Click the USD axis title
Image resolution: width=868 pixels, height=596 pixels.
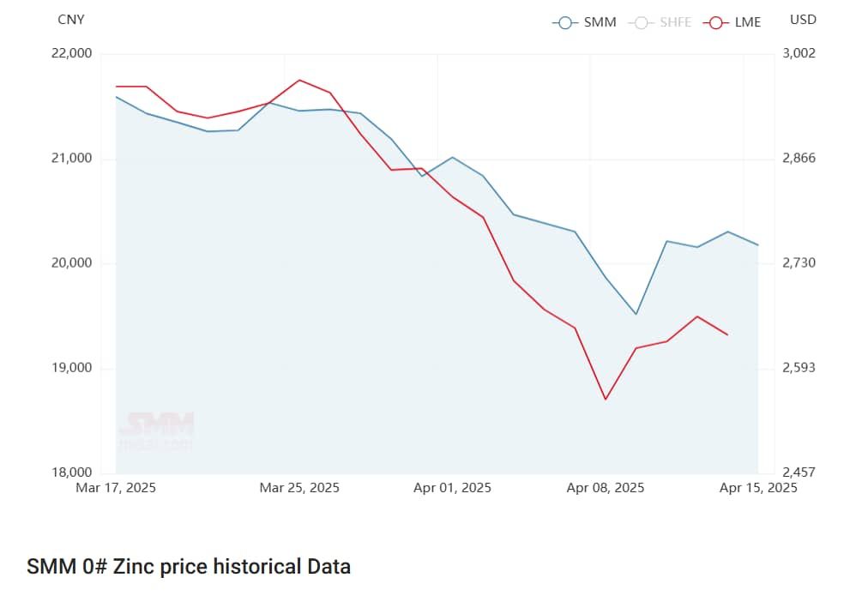[803, 20]
